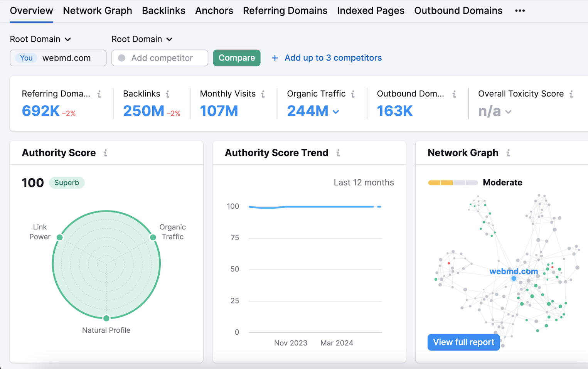Expand the Organic Traffic 244M chevron
Viewport: 588px width, 369px height.
coord(336,112)
